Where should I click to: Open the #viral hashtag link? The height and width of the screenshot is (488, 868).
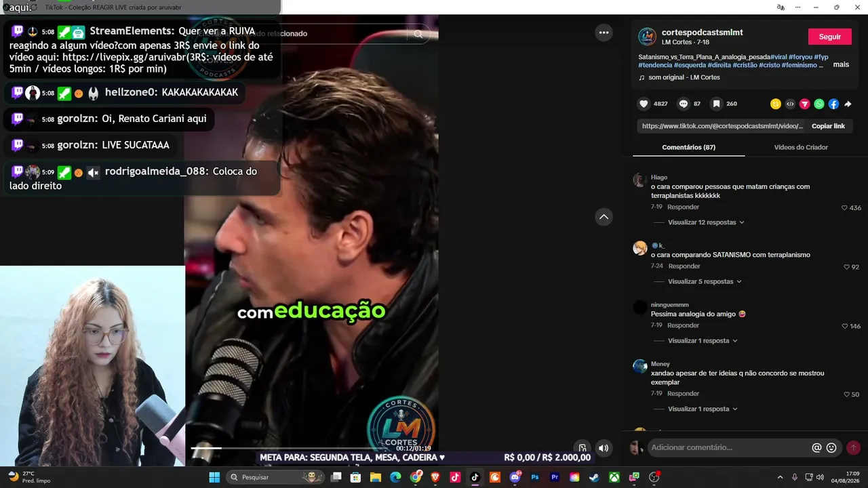point(778,57)
